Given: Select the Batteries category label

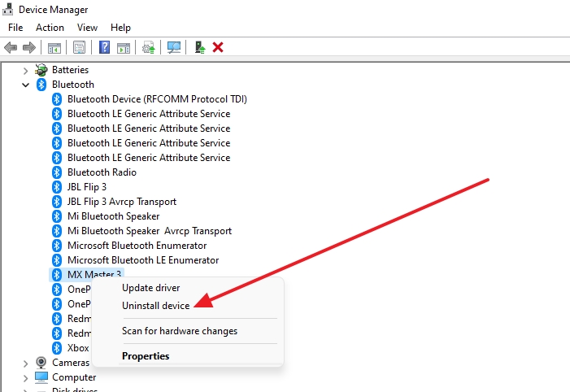Looking at the screenshot, I should point(70,69).
